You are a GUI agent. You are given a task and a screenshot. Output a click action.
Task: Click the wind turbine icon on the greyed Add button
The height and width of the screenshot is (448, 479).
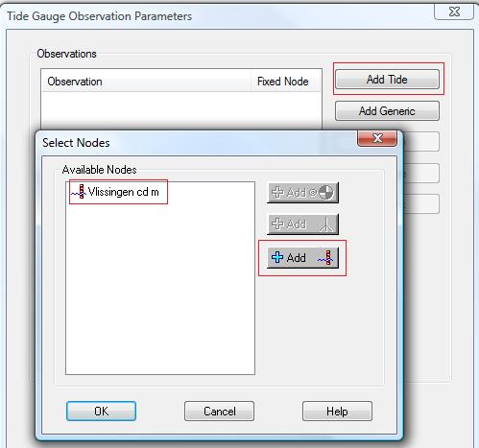(325, 224)
